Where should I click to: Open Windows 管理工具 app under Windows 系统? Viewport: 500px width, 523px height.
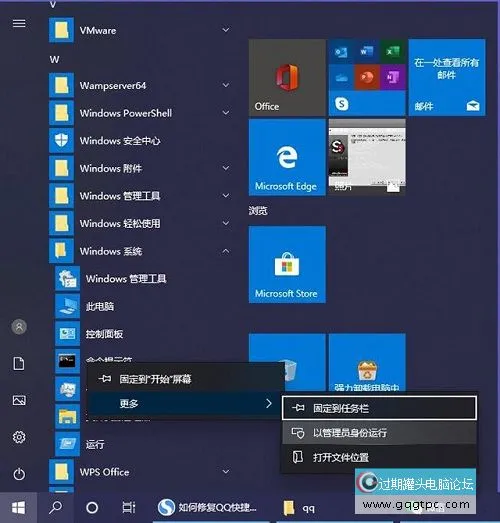pyautogui.click(x=126, y=279)
